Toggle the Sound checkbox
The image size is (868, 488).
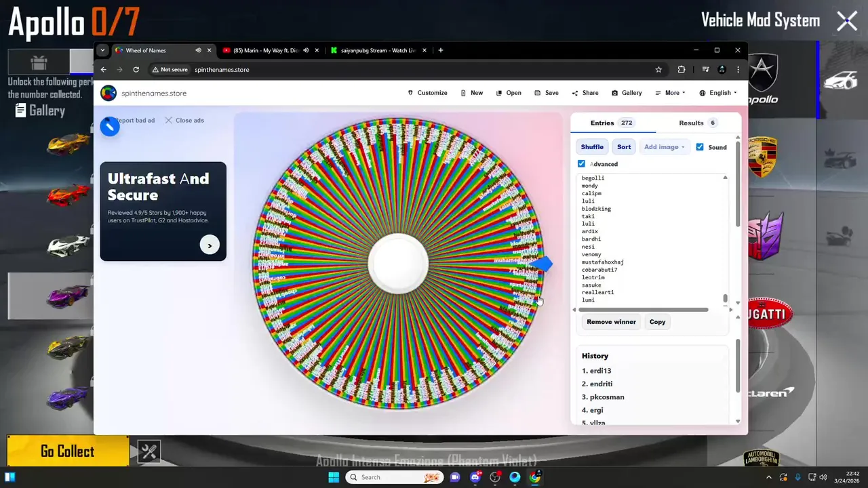(x=700, y=147)
